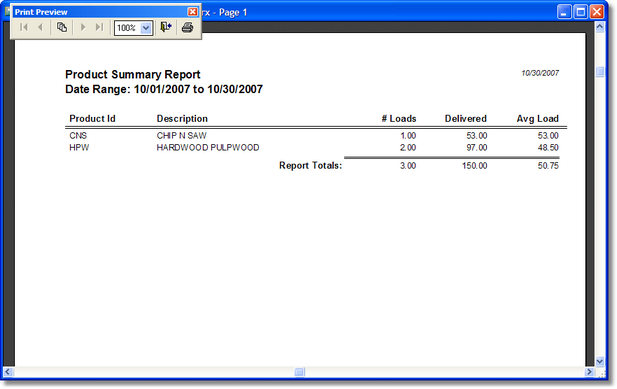This screenshot has height=389, width=617.
Task: Click the Delivered column header
Action: [x=466, y=118]
